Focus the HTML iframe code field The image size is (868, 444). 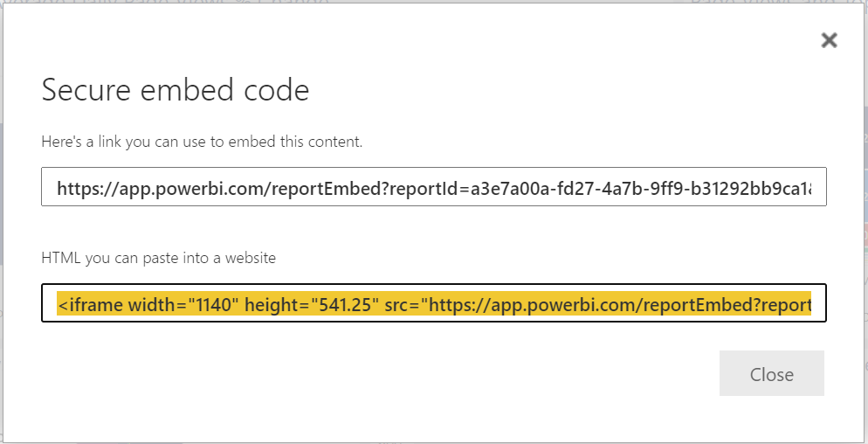[433, 303]
